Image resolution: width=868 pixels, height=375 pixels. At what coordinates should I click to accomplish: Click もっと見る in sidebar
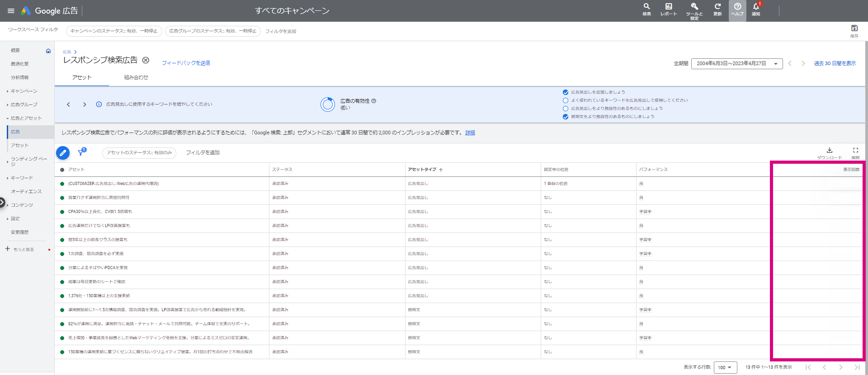pos(24,249)
